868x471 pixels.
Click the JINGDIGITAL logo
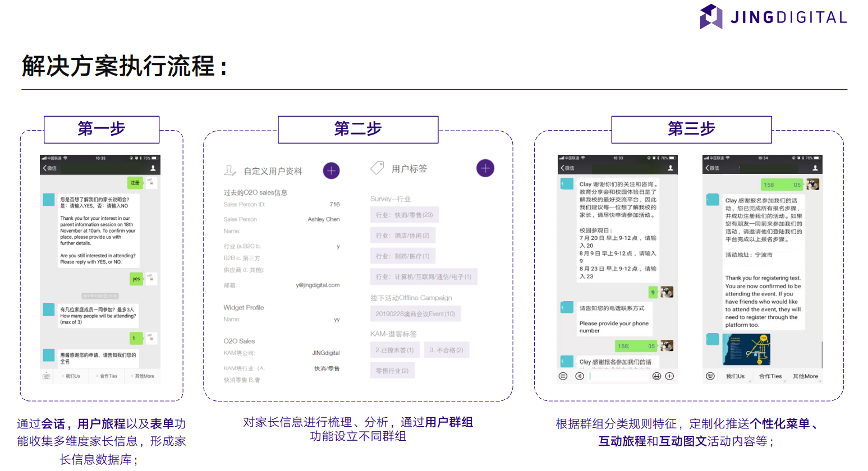[x=773, y=16]
